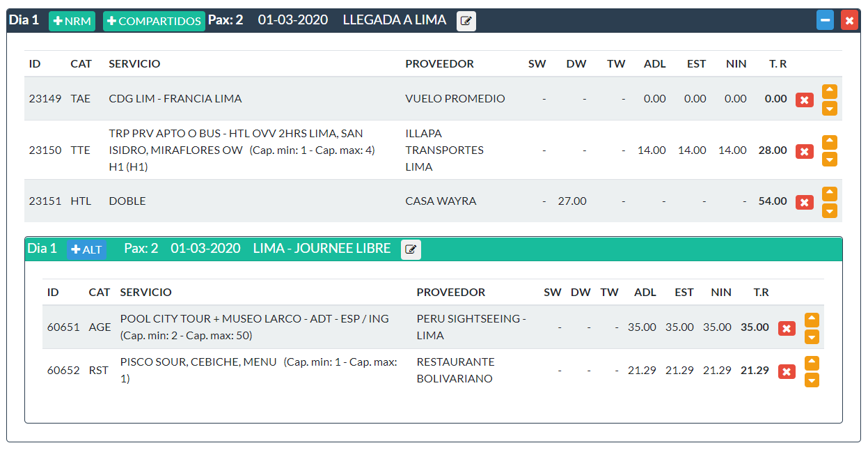This screenshot has height=450, width=868.
Task: Click the PERU SIGHTSEEING - LIMA provider cell
Action: 471,327
